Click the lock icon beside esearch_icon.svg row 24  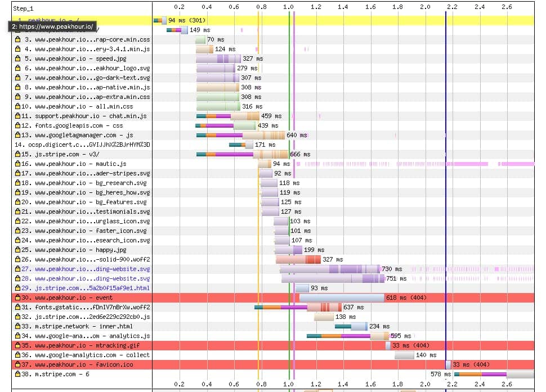pyautogui.click(x=18, y=240)
